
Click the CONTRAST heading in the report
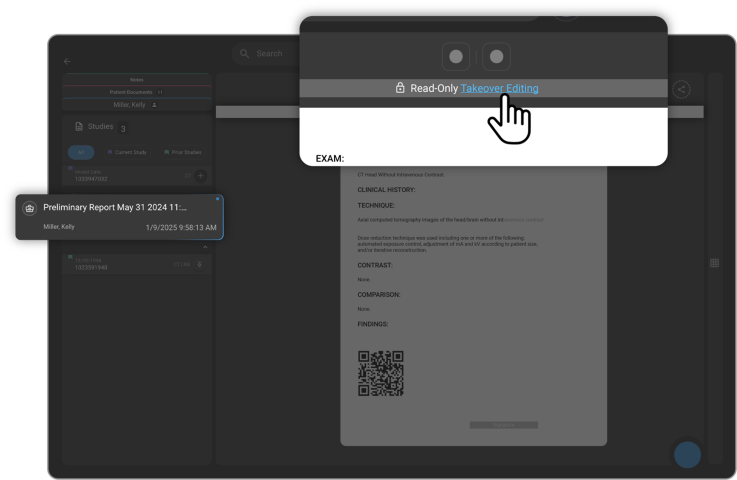(375, 265)
